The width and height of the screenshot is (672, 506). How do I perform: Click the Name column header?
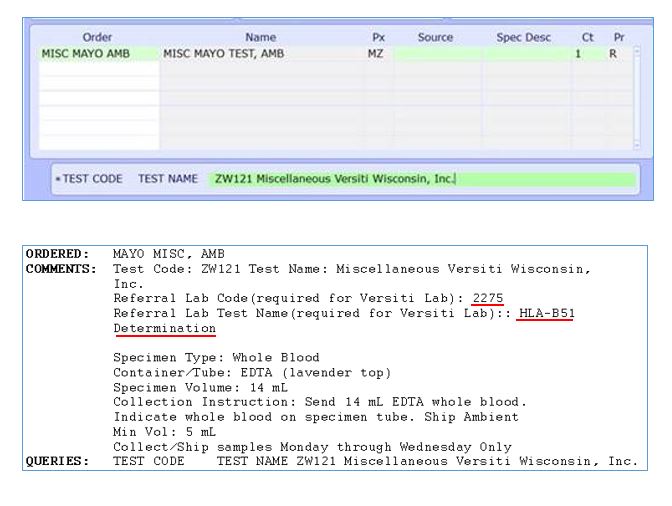(x=260, y=37)
